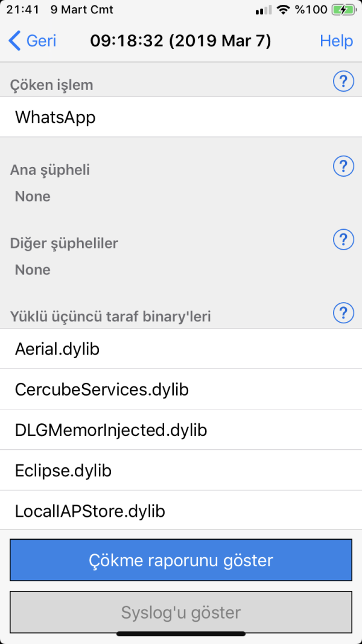Tap the DLGMemorInjected.dylib row
This screenshot has height=644, width=362.
click(x=110, y=429)
